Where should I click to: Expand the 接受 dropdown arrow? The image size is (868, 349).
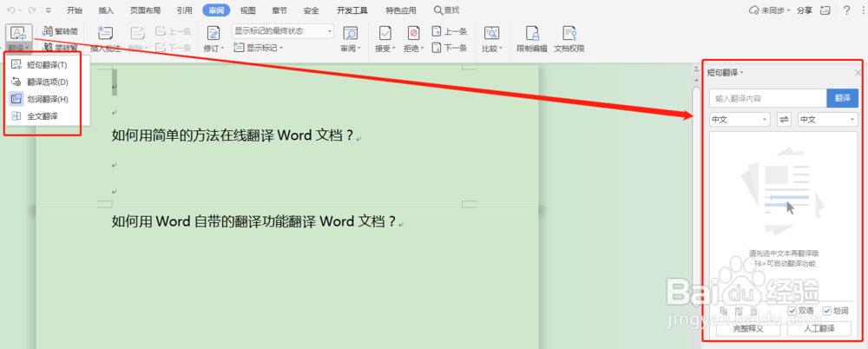point(394,49)
